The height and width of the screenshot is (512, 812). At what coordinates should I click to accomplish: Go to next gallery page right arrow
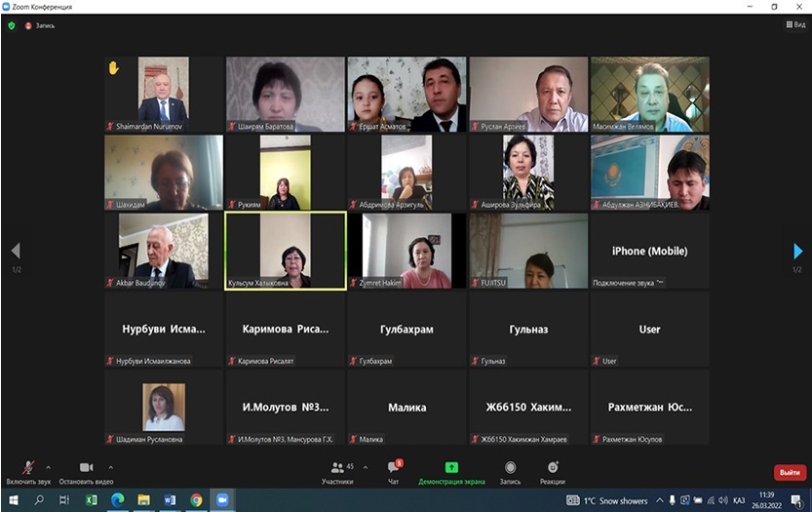[x=797, y=252]
